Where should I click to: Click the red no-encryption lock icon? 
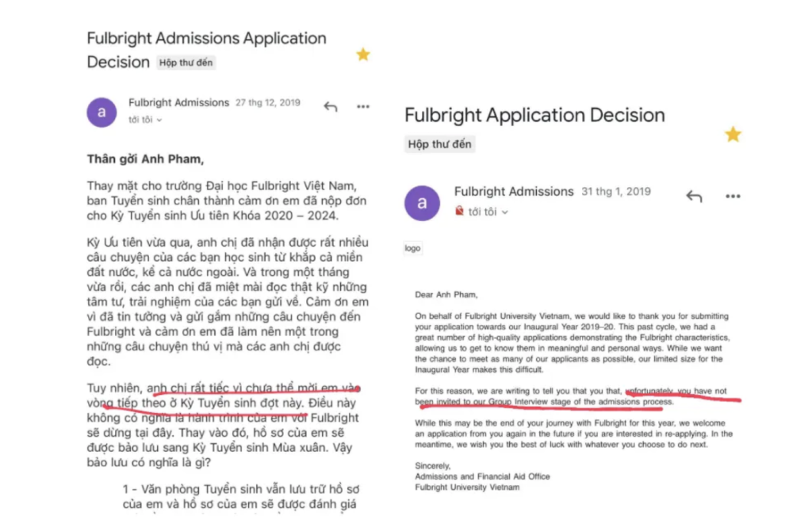pyautogui.click(x=459, y=211)
